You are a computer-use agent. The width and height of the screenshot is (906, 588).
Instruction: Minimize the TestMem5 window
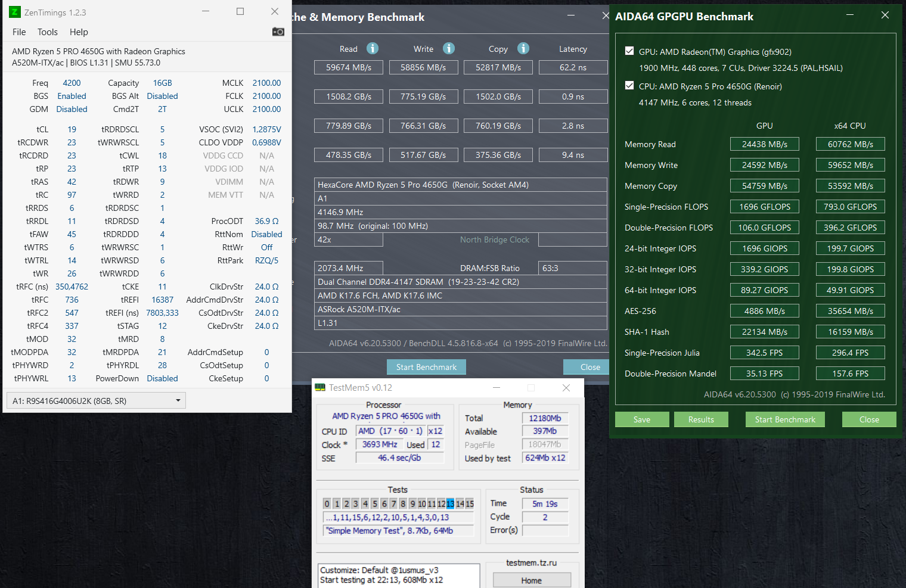pos(497,388)
